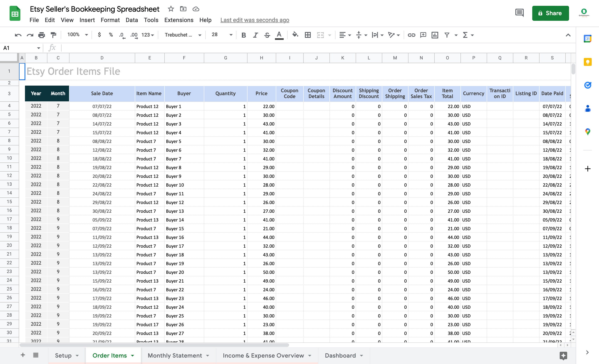Format selection as currency

click(x=99, y=35)
